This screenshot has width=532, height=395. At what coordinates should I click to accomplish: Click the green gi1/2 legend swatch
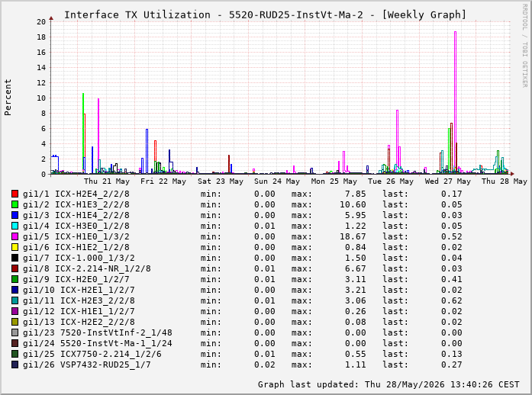(x=15, y=204)
